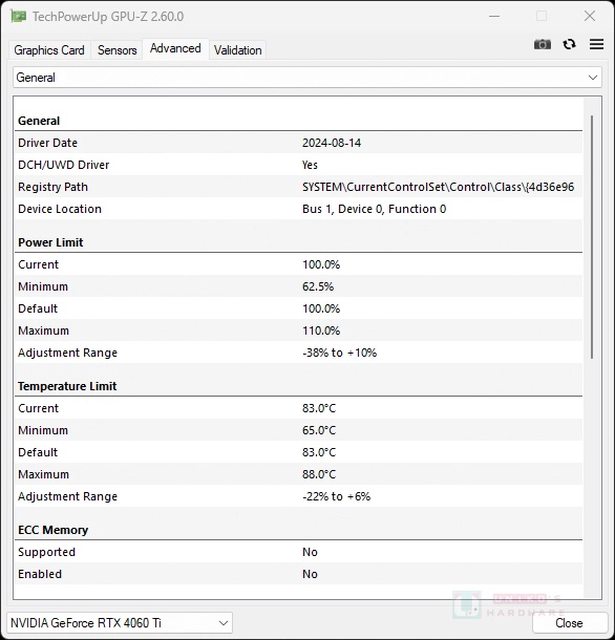This screenshot has height=640, width=615.
Task: Open the hamburger menu icon
Action: point(595,44)
